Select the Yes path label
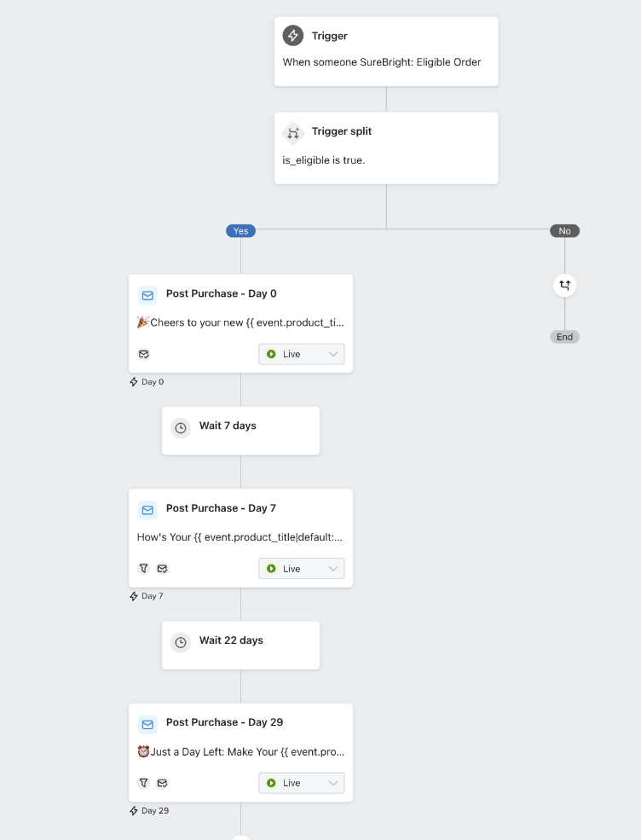641x840 pixels. click(x=240, y=230)
